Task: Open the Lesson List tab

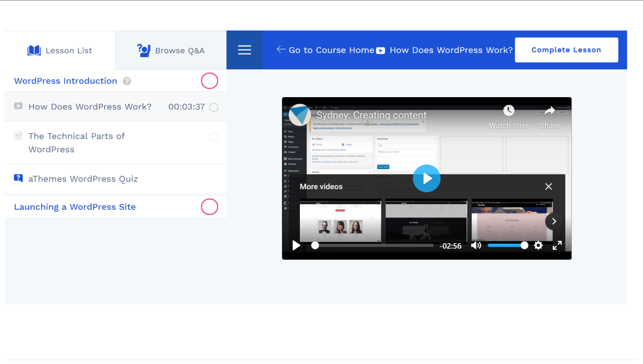Action: click(x=60, y=50)
